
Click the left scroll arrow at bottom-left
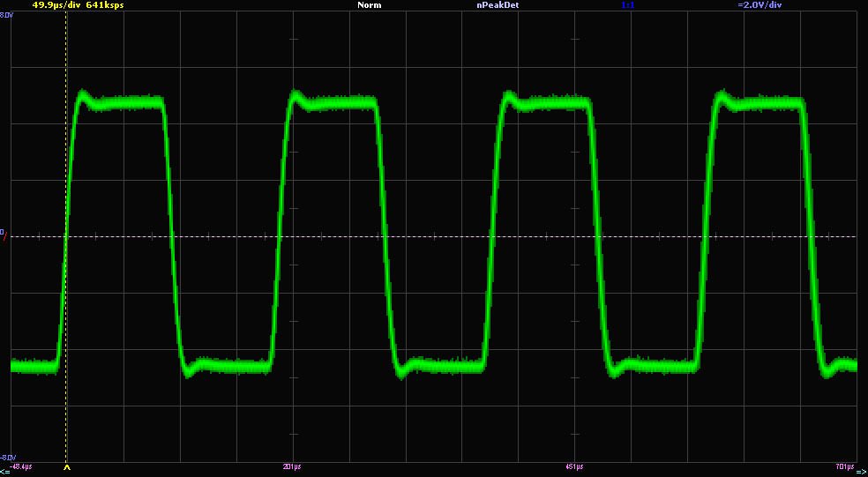[4, 473]
